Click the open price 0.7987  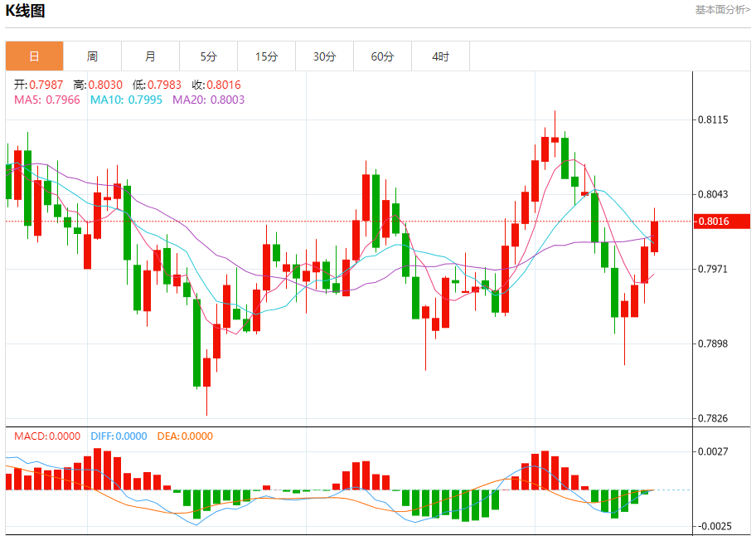point(46,85)
